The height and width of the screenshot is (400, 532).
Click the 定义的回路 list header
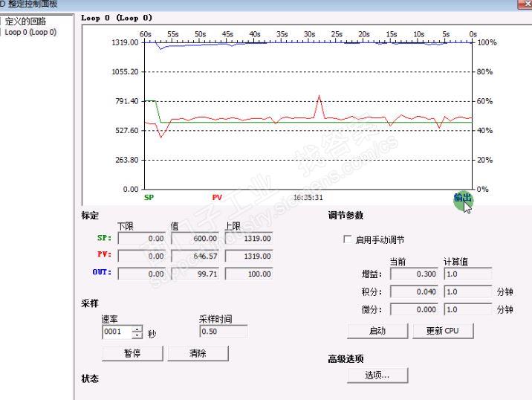[x=25, y=22]
